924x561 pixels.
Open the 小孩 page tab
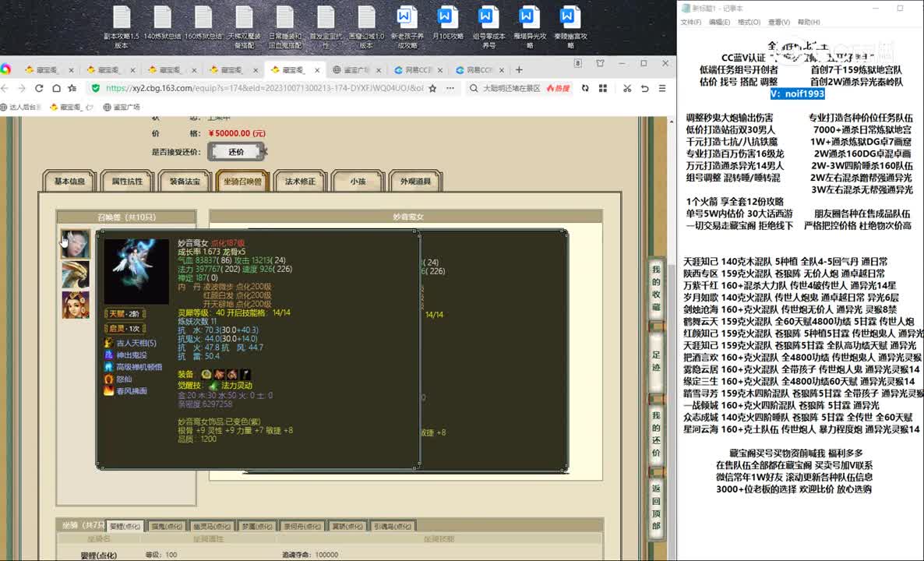coord(358,182)
